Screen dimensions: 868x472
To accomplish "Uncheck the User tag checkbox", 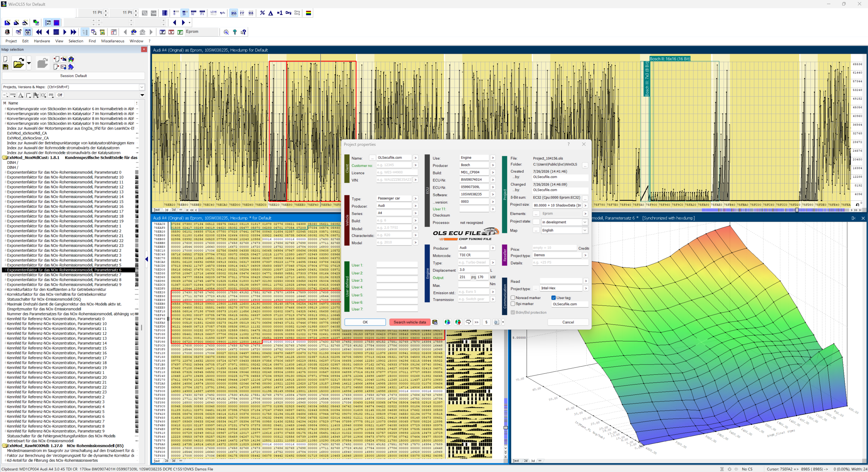I will pos(554,298).
